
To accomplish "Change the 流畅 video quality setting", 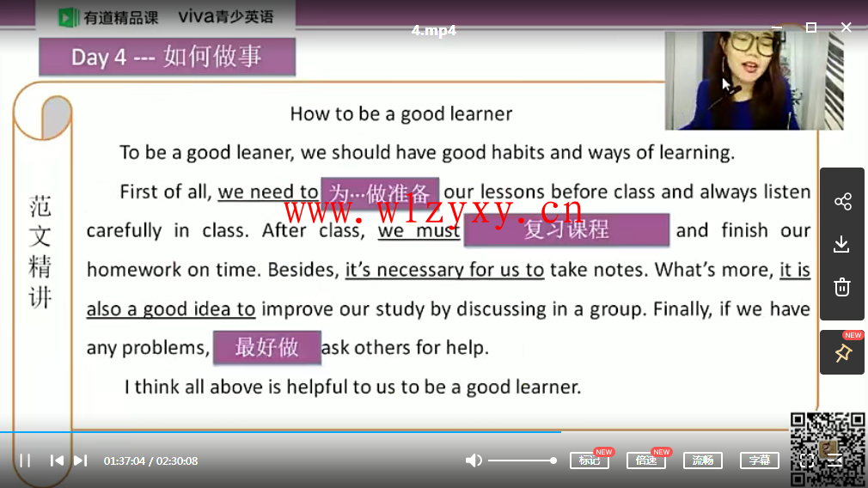I will 703,461.
